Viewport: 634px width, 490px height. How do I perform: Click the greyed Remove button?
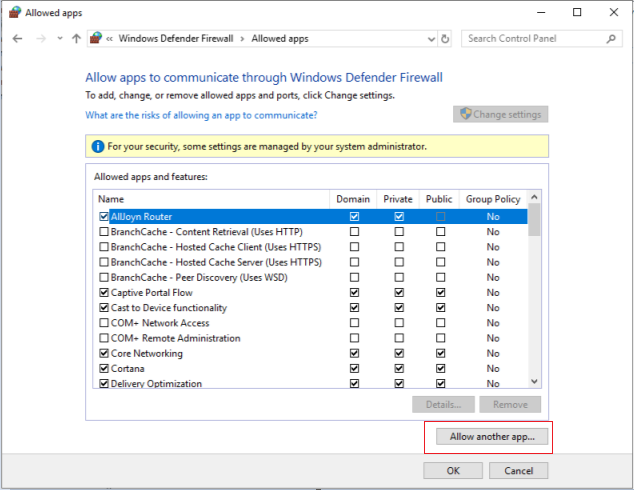pyautogui.click(x=510, y=405)
